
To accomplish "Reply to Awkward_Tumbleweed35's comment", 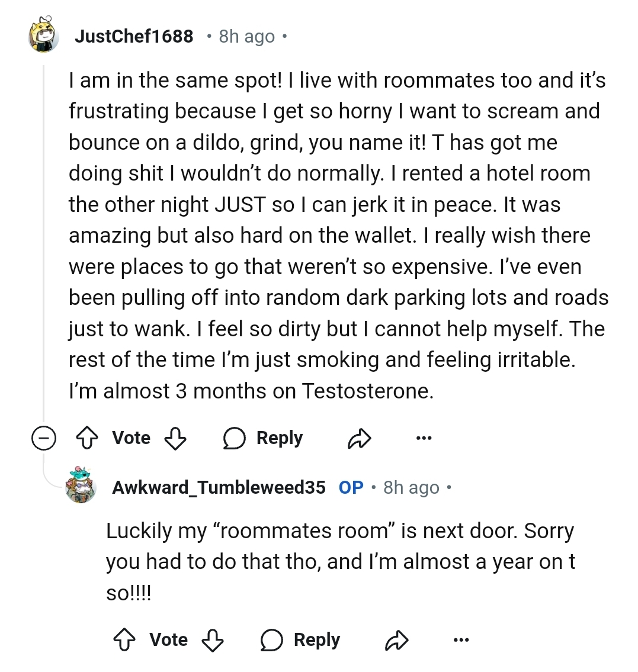I will pos(300,640).
